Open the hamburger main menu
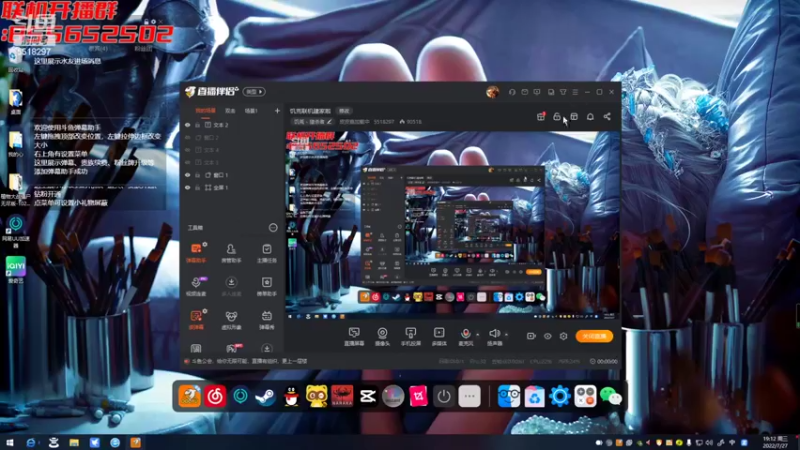The height and width of the screenshot is (450, 800). [575, 92]
